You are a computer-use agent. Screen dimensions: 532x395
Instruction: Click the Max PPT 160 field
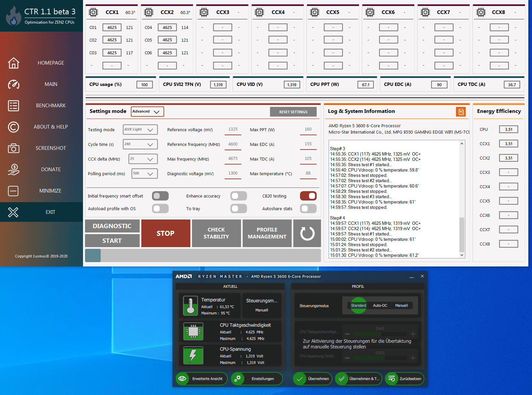(308, 130)
